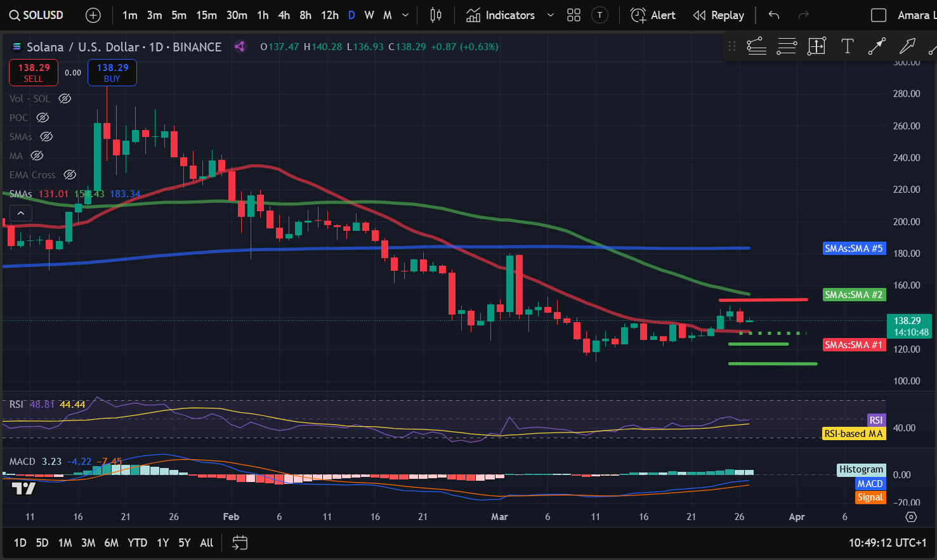Toggle visibility of Vol SOL indicator
937x560 pixels.
pos(65,98)
